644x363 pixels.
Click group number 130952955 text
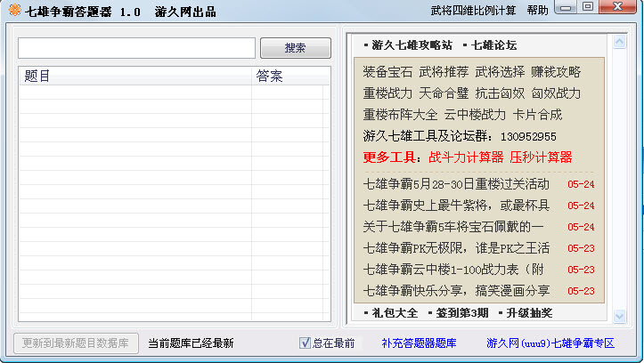pyautogui.click(x=528, y=137)
